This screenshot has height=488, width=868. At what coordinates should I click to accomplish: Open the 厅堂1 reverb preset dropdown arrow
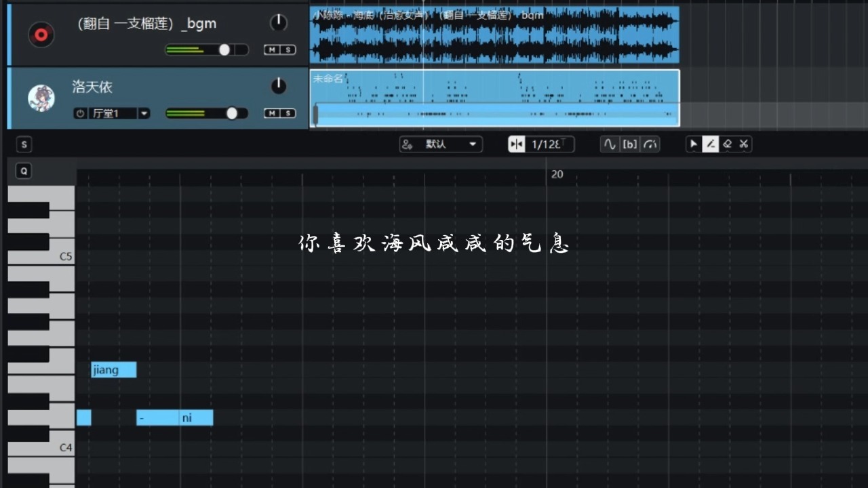(x=144, y=113)
